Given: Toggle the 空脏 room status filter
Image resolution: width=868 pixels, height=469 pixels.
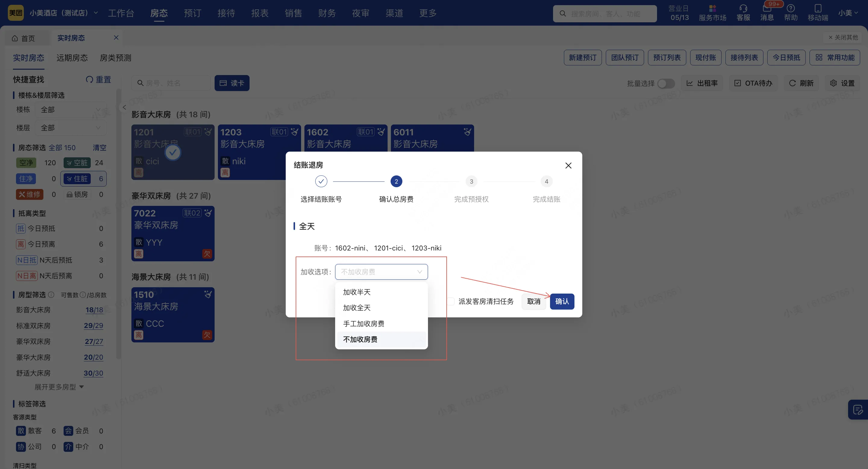Looking at the screenshot, I should click(77, 163).
